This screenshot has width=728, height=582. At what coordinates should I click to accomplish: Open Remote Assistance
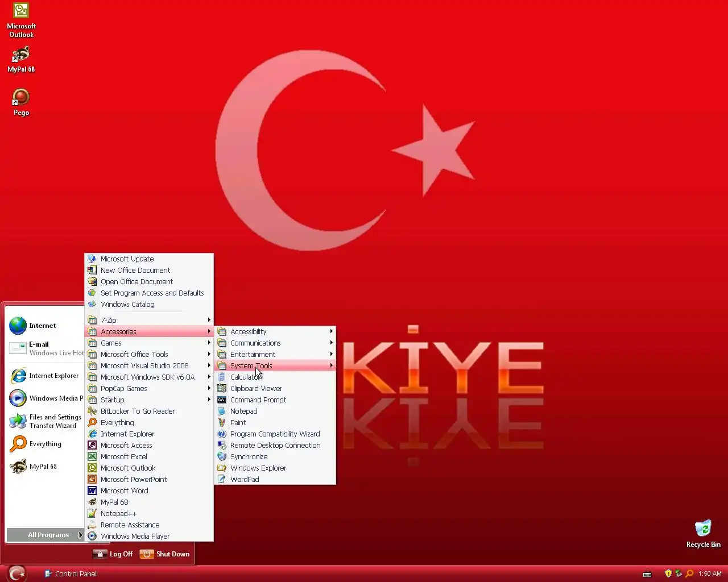149,525
